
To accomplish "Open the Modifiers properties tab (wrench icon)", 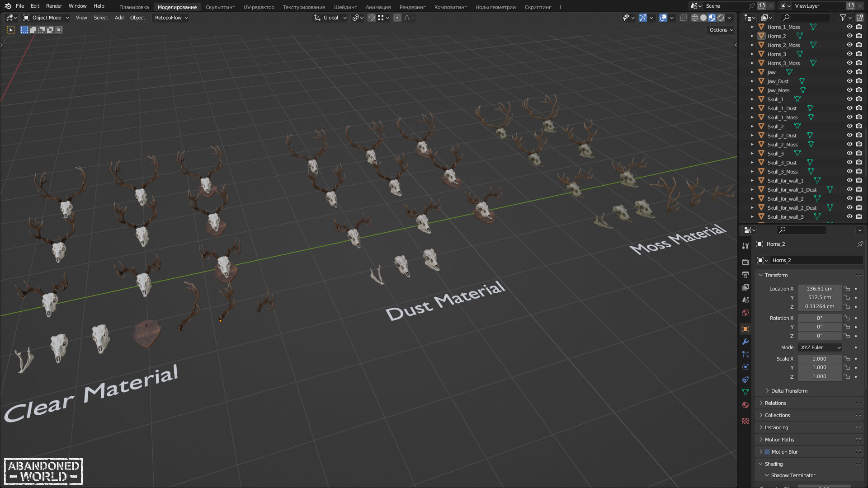I will pyautogui.click(x=745, y=342).
